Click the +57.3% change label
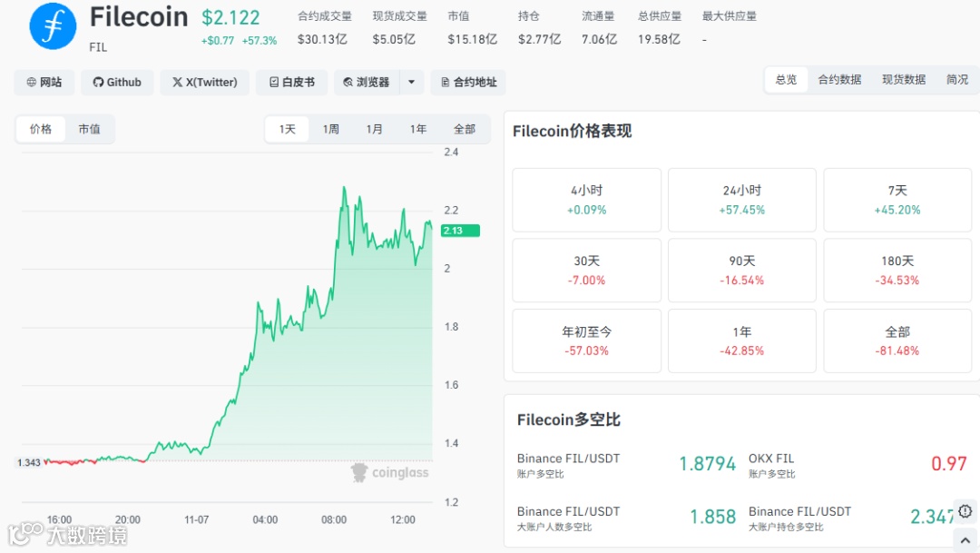The width and height of the screenshot is (980, 553). click(x=260, y=41)
